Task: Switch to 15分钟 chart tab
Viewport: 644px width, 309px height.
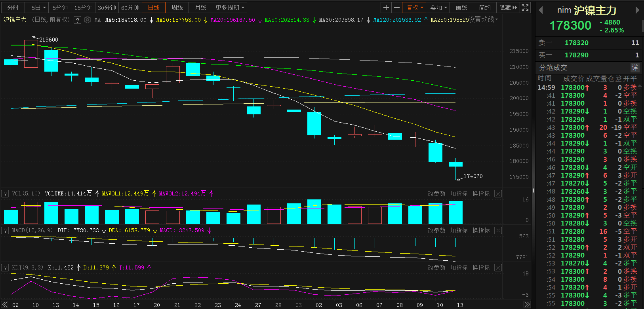Action: click(83, 8)
